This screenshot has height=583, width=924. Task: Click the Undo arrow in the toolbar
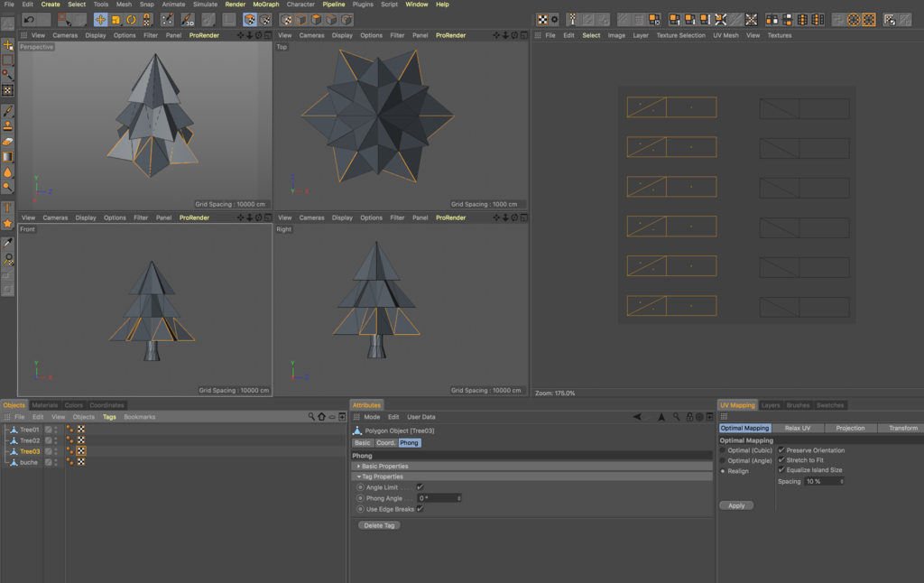click(x=29, y=20)
